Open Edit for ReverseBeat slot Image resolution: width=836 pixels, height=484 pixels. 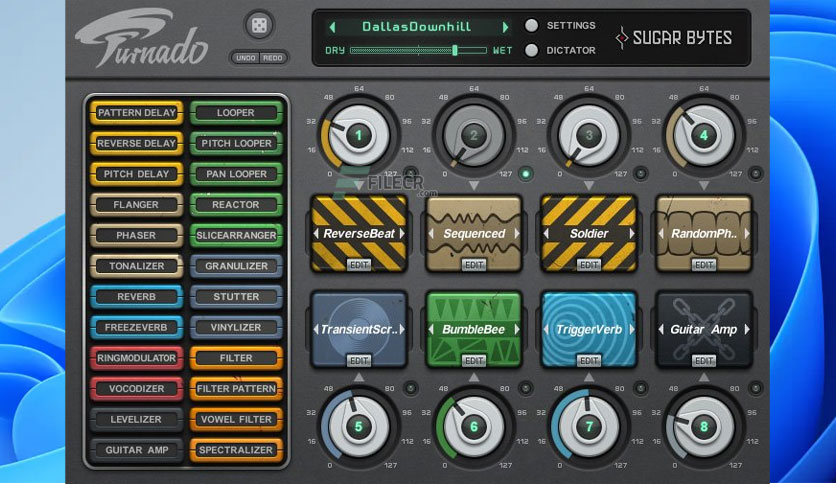point(359,265)
